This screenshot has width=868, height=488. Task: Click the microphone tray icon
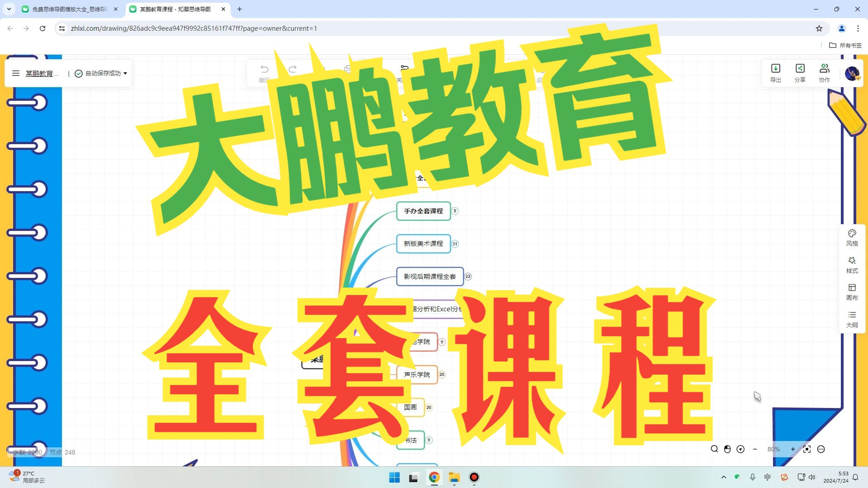(x=753, y=477)
